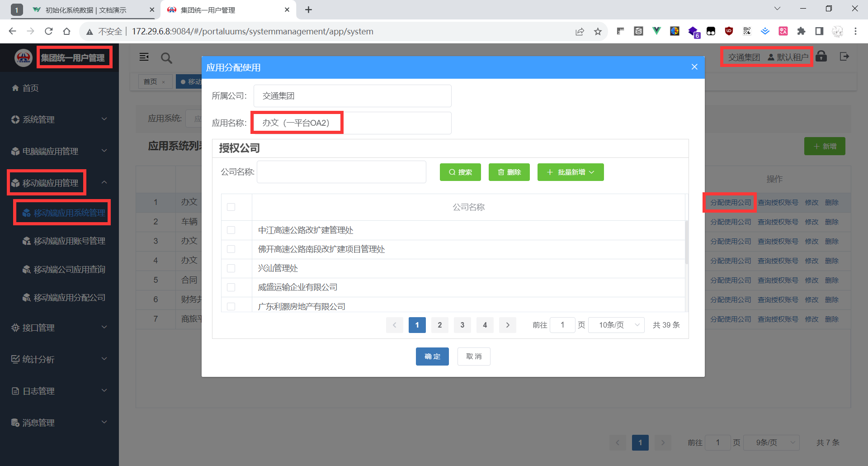
Task: Click the logout icon in header
Action: [x=844, y=57]
